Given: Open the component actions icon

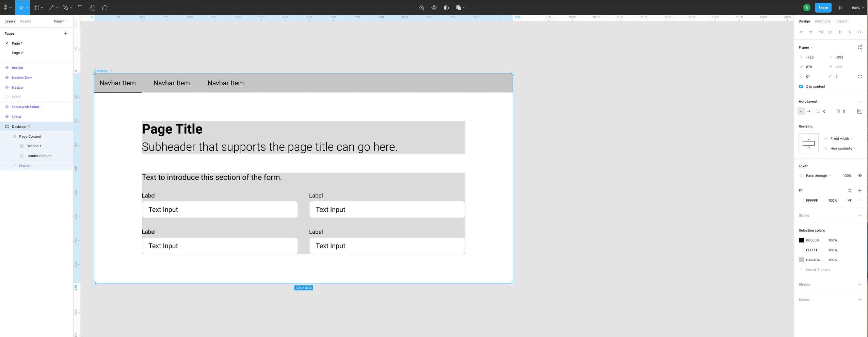Looking at the screenshot, I should (434, 7).
